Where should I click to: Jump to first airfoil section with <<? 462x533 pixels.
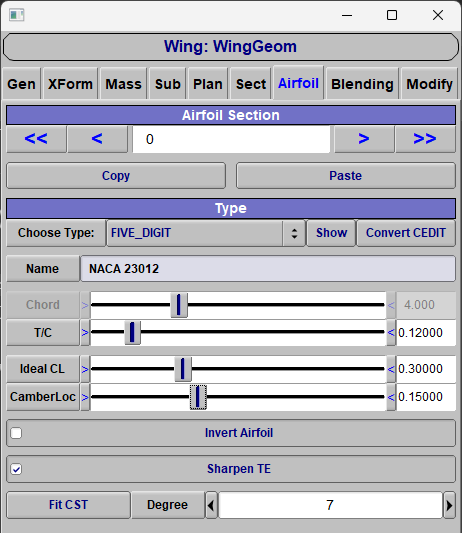pyautogui.click(x=36, y=139)
